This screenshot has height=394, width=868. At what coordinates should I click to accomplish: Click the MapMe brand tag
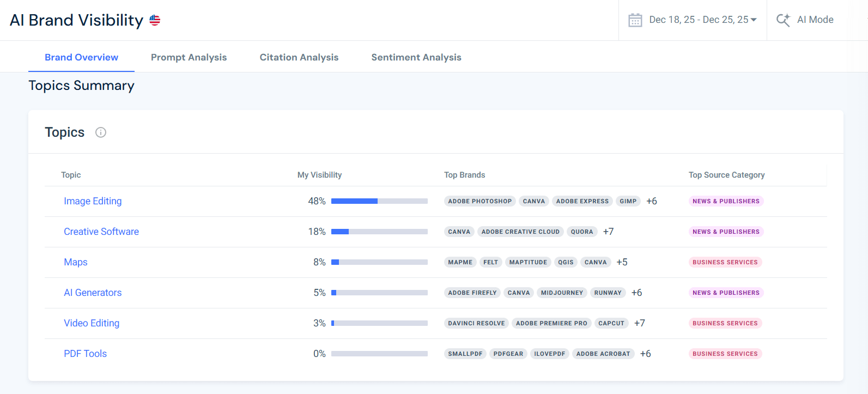(460, 262)
